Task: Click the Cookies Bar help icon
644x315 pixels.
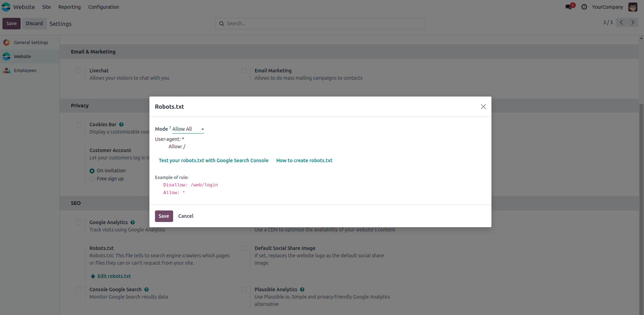Action: 121,124
